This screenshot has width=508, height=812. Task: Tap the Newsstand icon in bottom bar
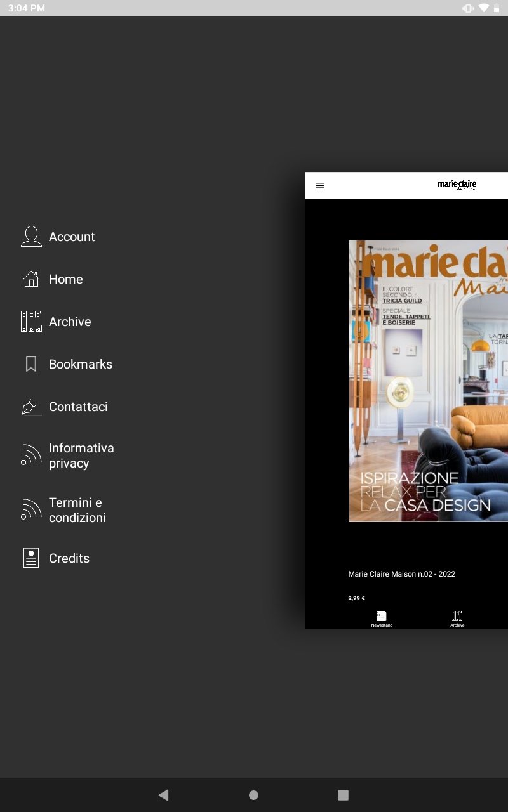[382, 615]
